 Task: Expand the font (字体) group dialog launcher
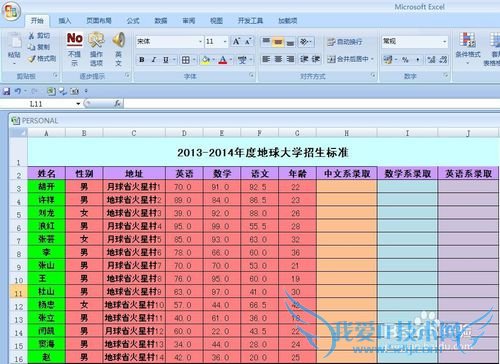coord(251,75)
